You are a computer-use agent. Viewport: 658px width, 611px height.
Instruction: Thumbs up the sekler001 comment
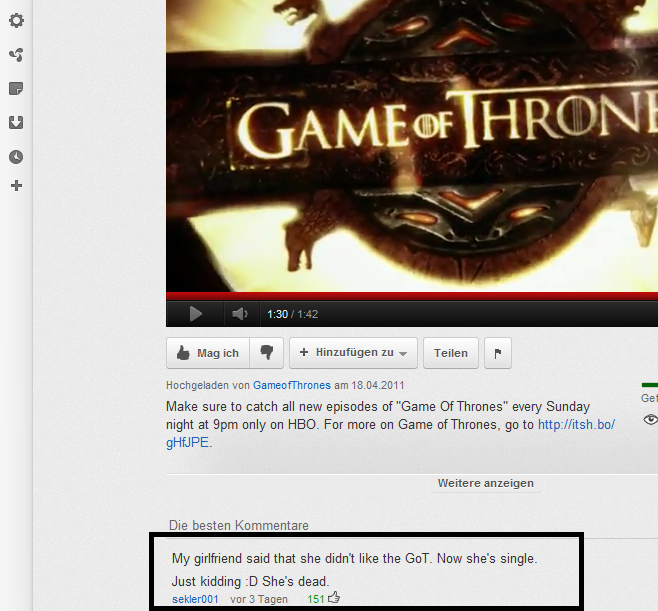point(334,598)
